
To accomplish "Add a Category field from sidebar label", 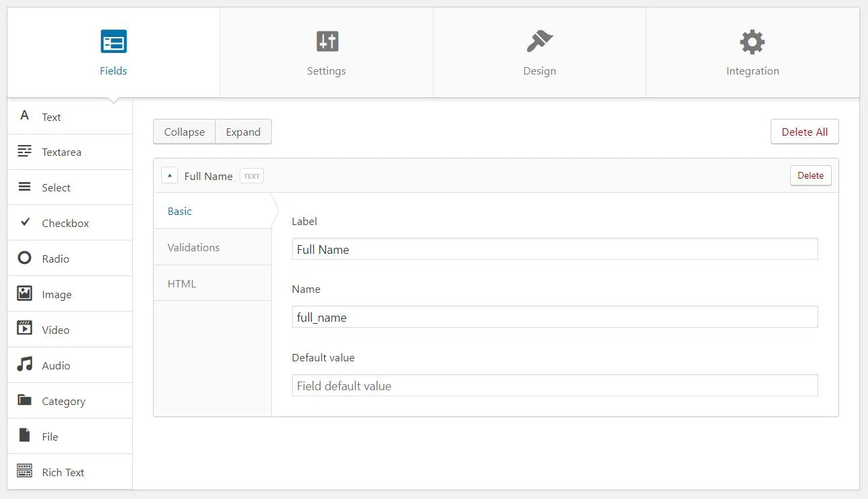I will pos(64,402).
